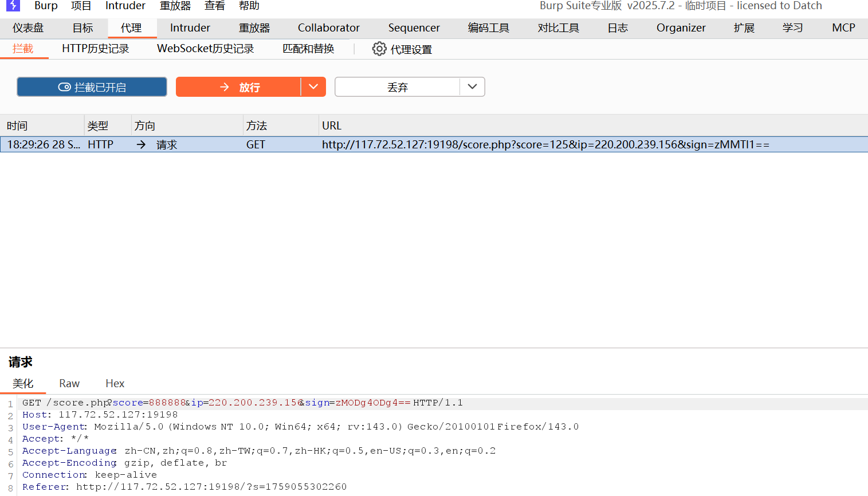The height and width of the screenshot is (496, 868).
Task: Select the 拦截 sub-tab
Action: pyautogui.click(x=23, y=49)
